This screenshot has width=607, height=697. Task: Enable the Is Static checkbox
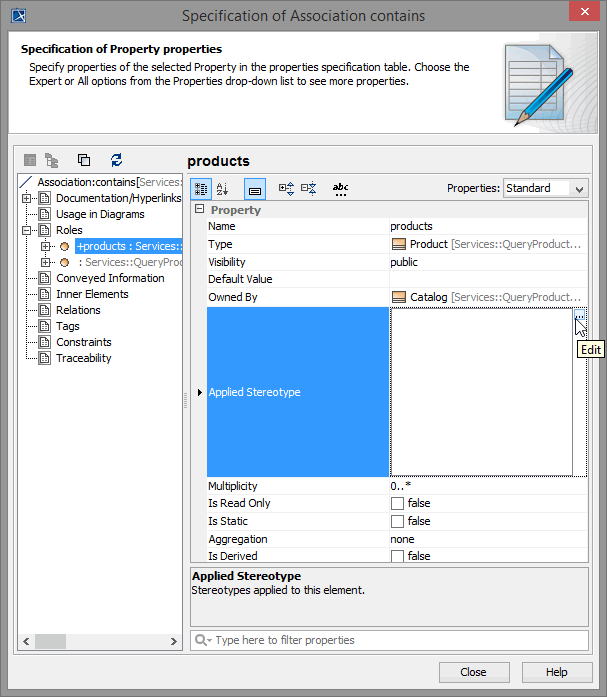[x=397, y=522]
